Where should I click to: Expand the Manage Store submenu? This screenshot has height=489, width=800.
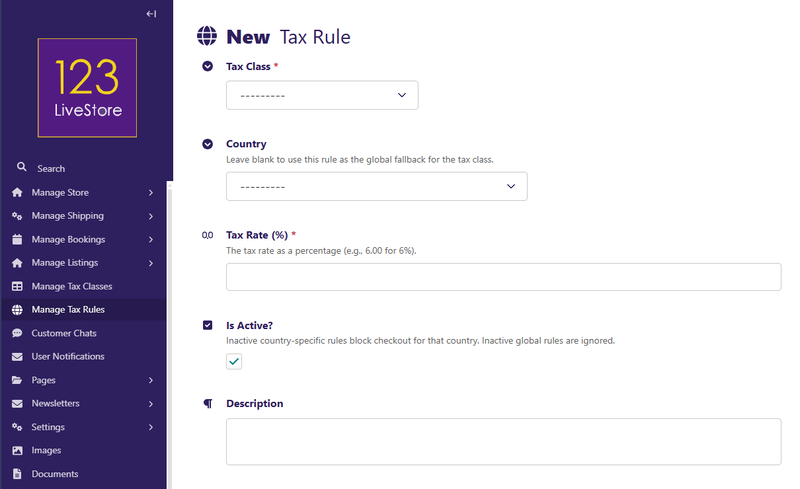tap(150, 192)
